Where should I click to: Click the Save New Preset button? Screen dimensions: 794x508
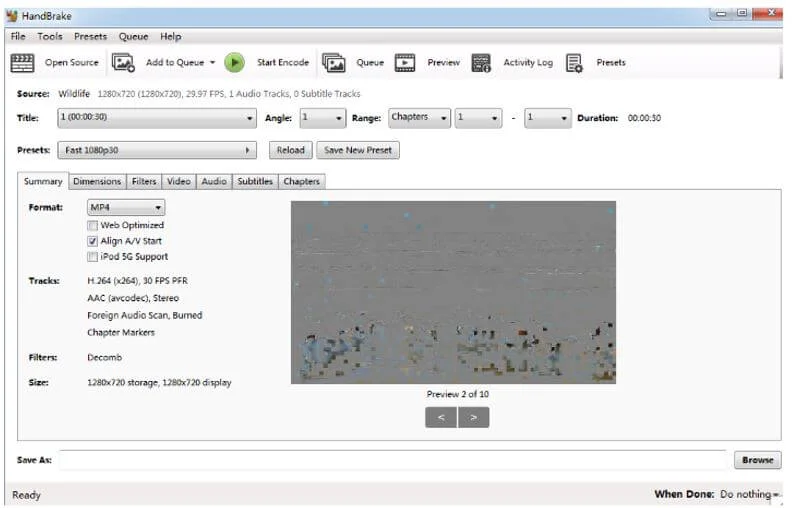click(358, 150)
